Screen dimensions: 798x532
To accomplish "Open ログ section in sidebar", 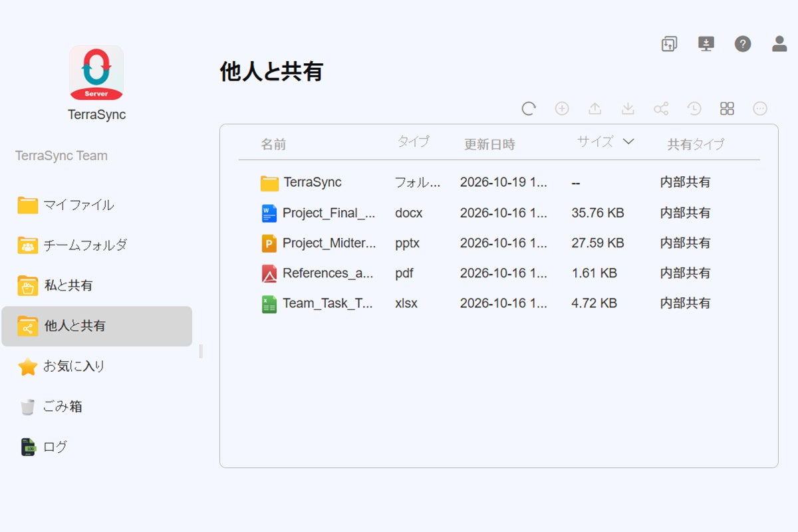I will (x=97, y=447).
